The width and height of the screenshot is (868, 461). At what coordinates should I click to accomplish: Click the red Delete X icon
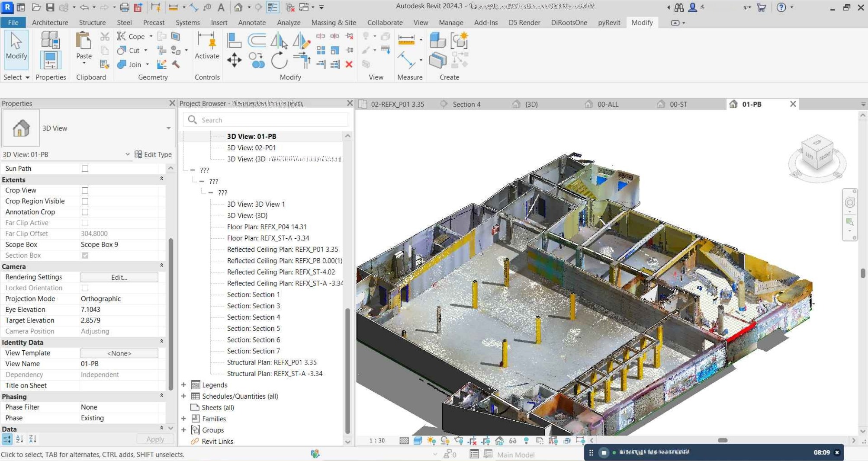click(x=349, y=64)
